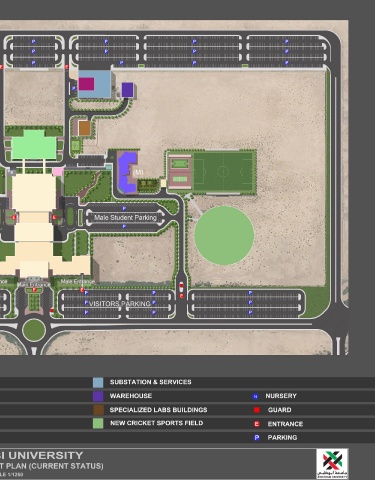Viewport: 375px width, 480px height.
Task: Pick the New Cricket Sports Field green swatch
Action: (98, 423)
